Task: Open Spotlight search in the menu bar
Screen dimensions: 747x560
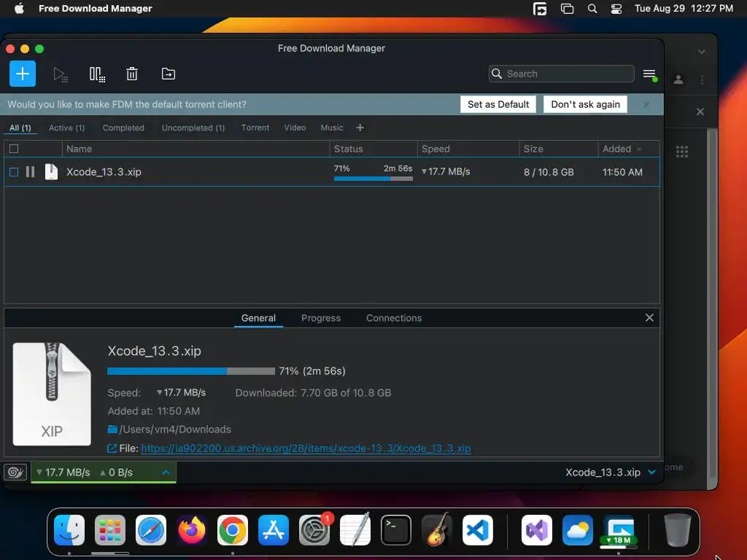Action: (592, 9)
